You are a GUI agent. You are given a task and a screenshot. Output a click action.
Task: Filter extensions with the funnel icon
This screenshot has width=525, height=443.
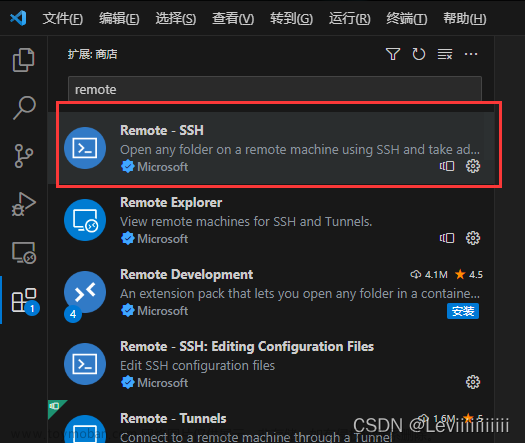(393, 54)
